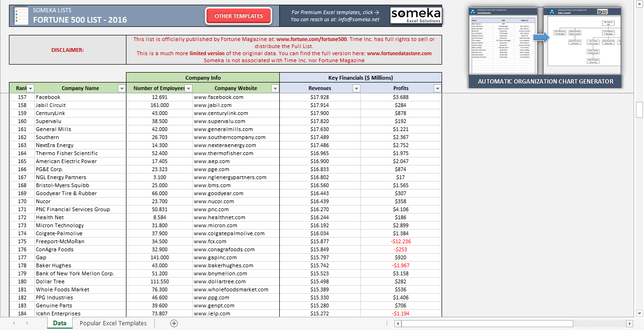644x330 pixels.
Task: Select the General Mills name cell
Action: [x=81, y=129]
